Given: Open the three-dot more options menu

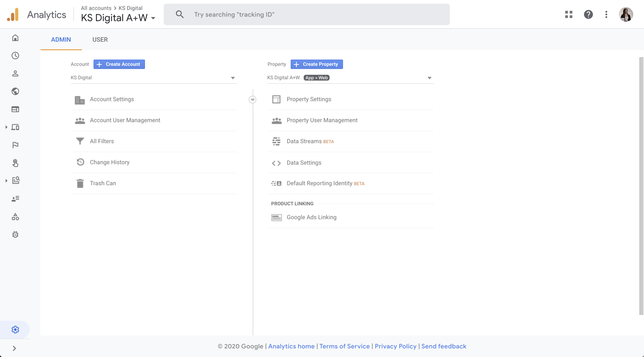Looking at the screenshot, I should (606, 15).
